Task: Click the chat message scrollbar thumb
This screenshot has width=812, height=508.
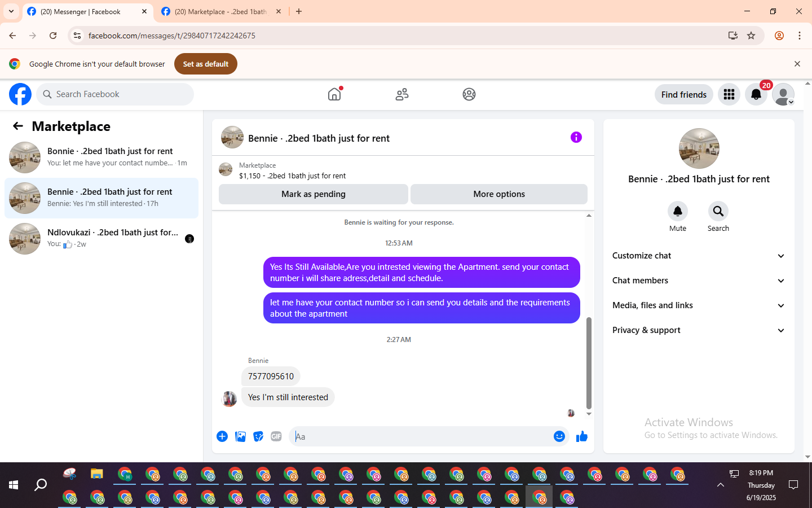Action: 589,363
